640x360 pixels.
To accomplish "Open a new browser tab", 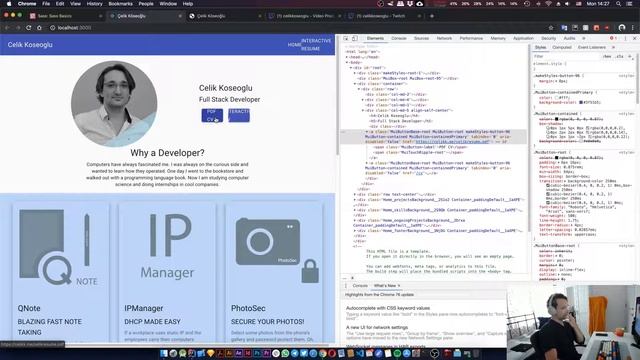I will pos(432,16).
